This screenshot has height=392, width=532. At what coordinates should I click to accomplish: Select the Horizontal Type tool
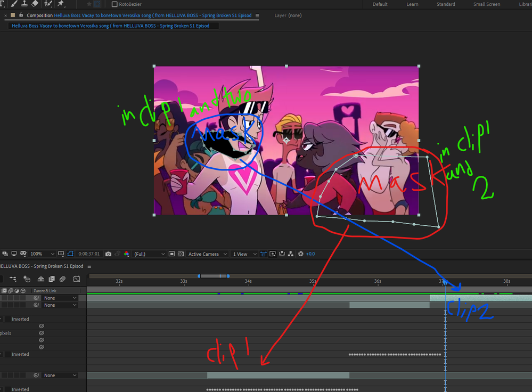coord(2,4)
